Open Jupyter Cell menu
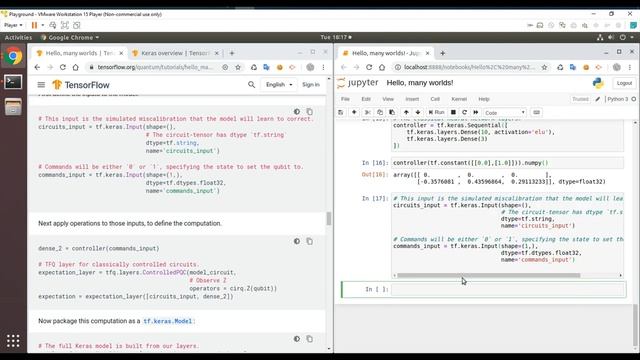This screenshot has height=360, width=640. pos(435,99)
